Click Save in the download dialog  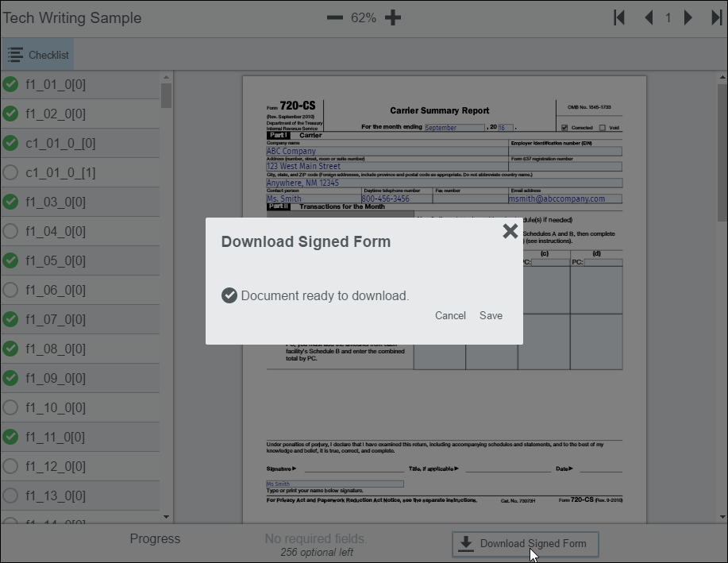point(491,315)
